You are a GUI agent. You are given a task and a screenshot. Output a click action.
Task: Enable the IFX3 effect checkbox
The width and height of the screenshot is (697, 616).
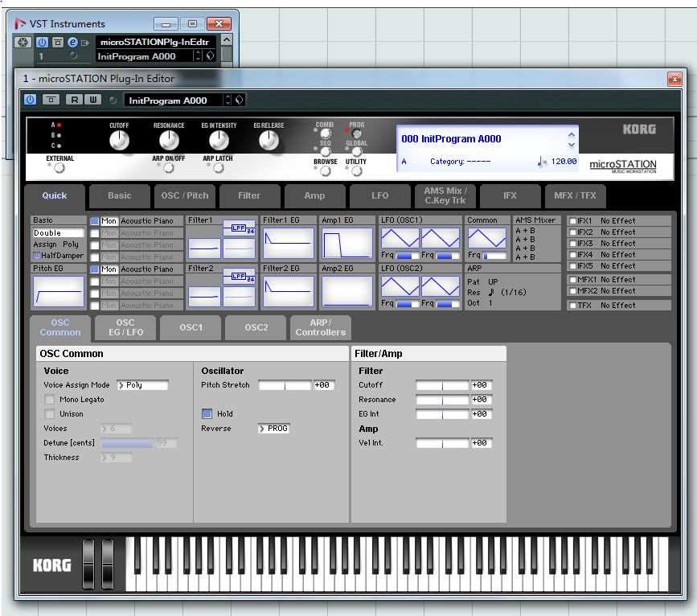[573, 244]
